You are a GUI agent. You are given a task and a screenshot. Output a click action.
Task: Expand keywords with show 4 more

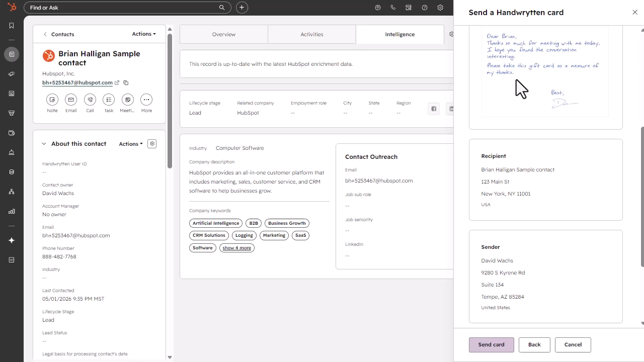click(237, 248)
